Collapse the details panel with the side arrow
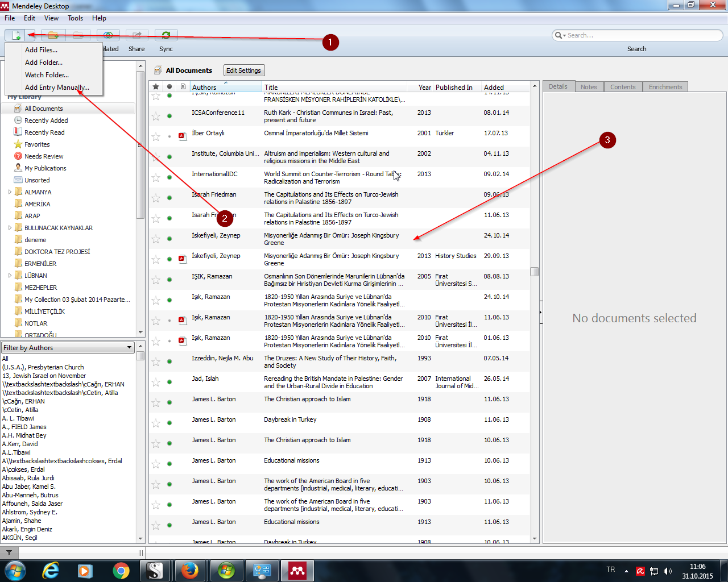The height and width of the screenshot is (582, 728). [540, 312]
